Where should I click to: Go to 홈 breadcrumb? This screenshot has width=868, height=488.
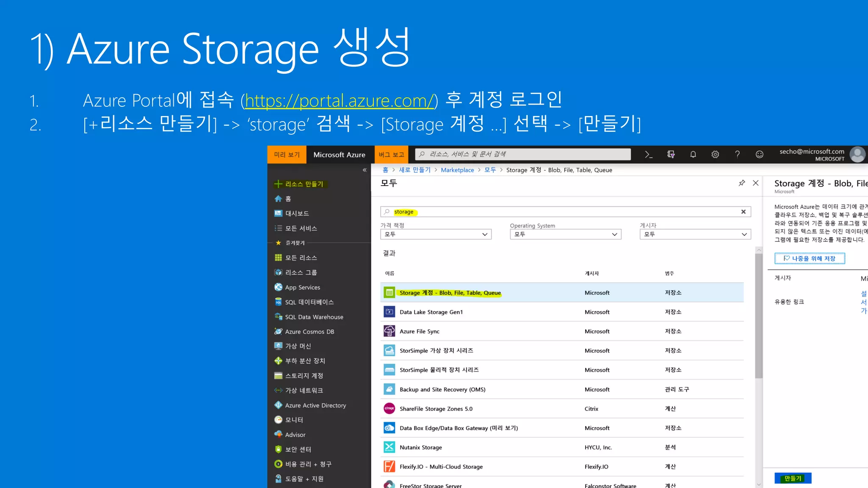point(385,170)
